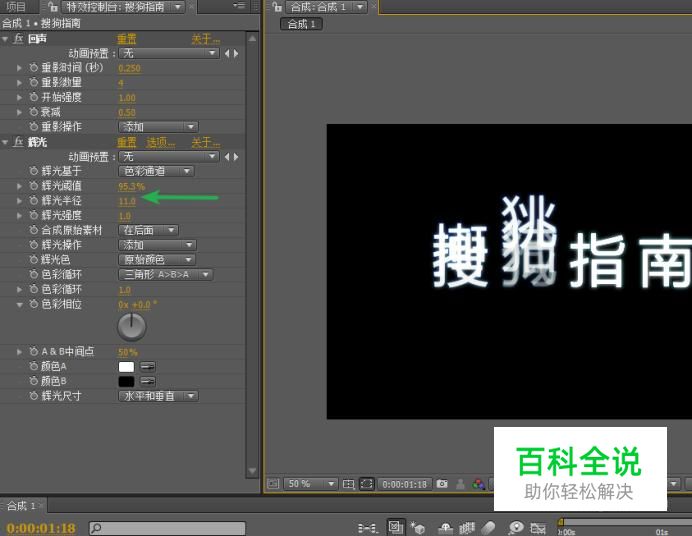Open the effect controls panel options menu icon
This screenshot has height=536, width=692.
coord(239,6)
